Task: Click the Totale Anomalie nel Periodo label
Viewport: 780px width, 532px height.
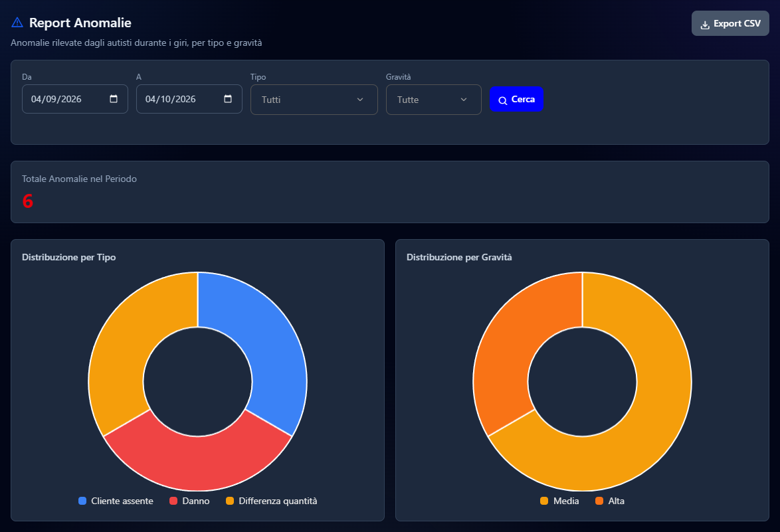Action: tap(79, 179)
